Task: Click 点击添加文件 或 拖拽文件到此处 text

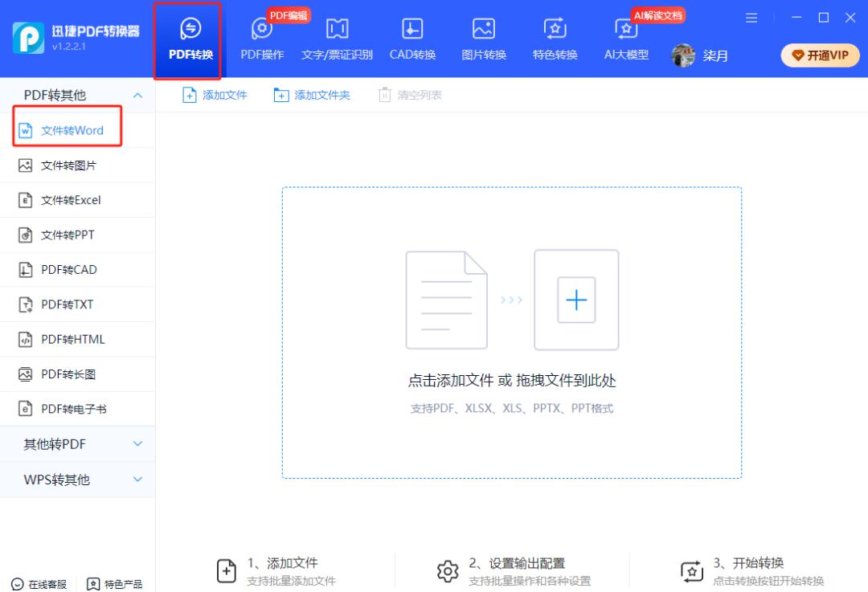Action: click(x=512, y=381)
